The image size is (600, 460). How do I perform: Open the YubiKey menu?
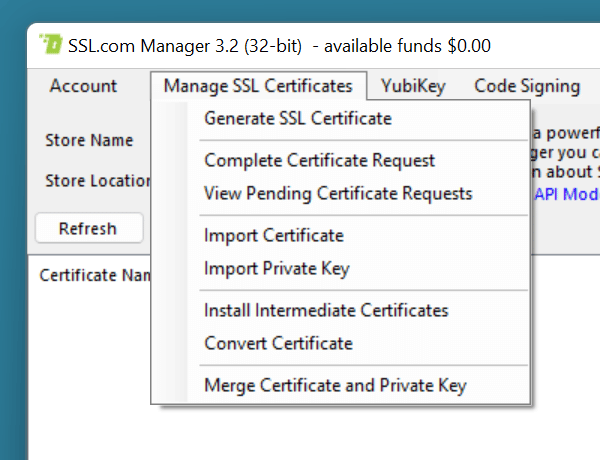413,86
